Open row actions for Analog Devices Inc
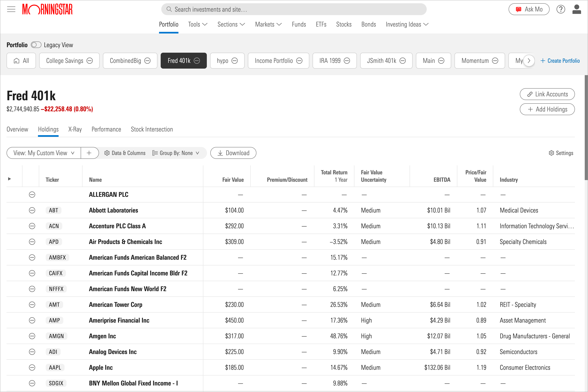The height and width of the screenshot is (392, 588). pos(32,352)
